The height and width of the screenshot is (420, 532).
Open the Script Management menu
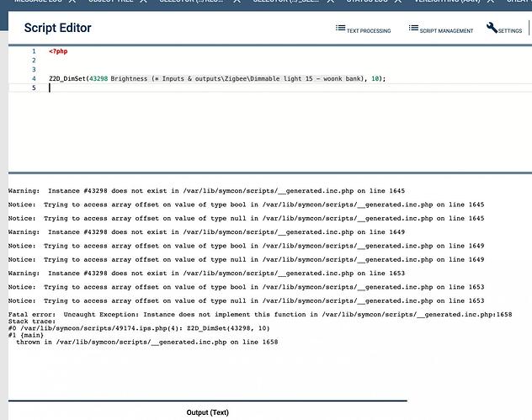(x=441, y=29)
